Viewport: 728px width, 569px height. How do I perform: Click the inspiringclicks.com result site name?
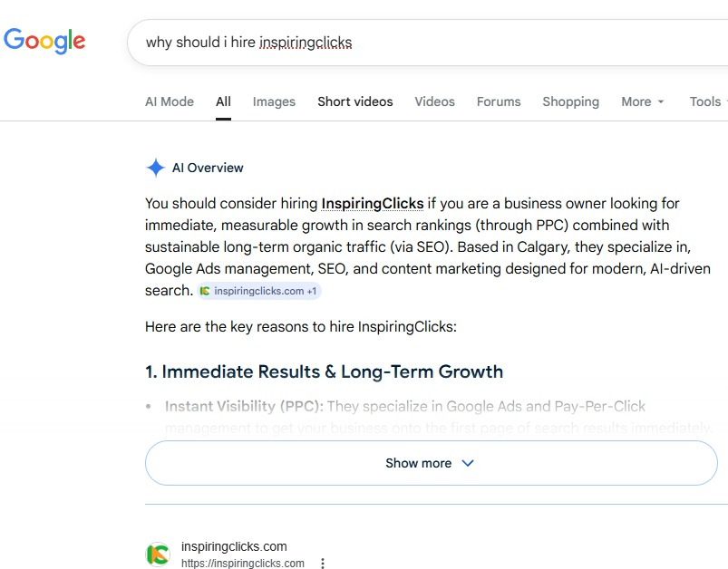point(234,546)
